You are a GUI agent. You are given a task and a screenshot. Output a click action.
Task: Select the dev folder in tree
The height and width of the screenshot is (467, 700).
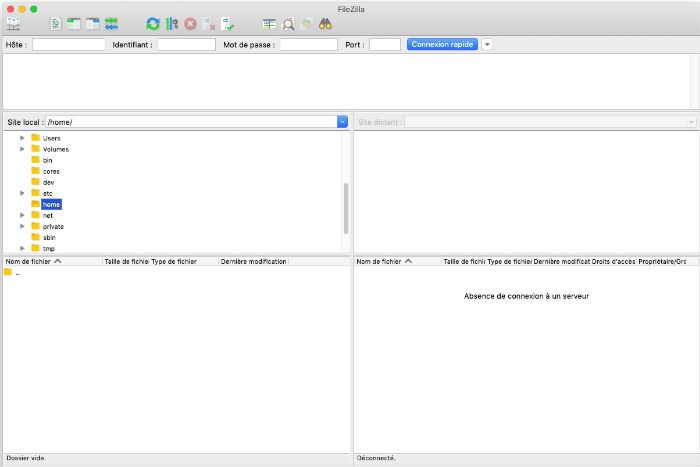48,182
